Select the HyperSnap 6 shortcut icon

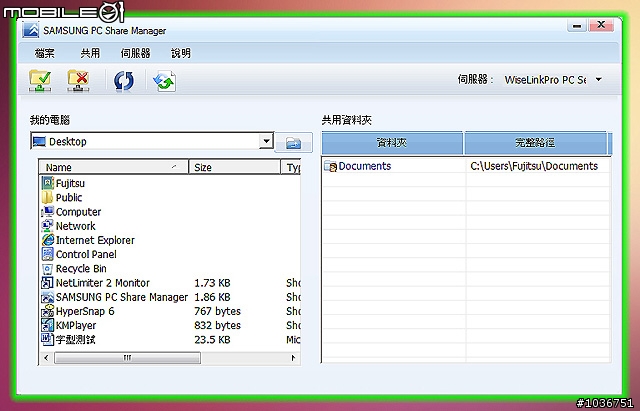point(47,311)
